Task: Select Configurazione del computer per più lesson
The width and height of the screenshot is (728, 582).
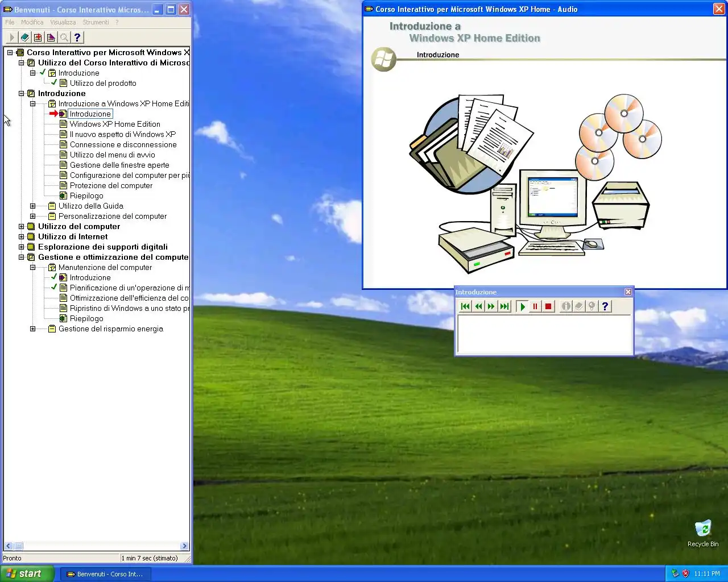Action: 129,175
